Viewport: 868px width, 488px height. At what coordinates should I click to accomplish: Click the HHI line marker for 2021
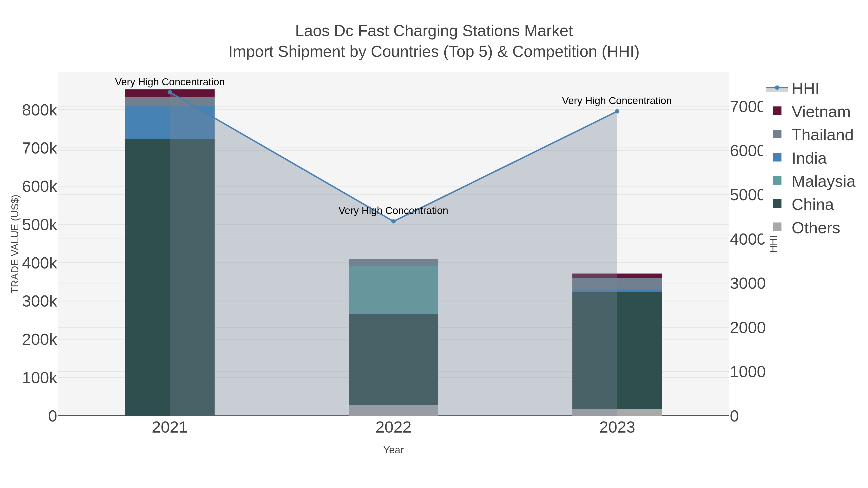(170, 92)
